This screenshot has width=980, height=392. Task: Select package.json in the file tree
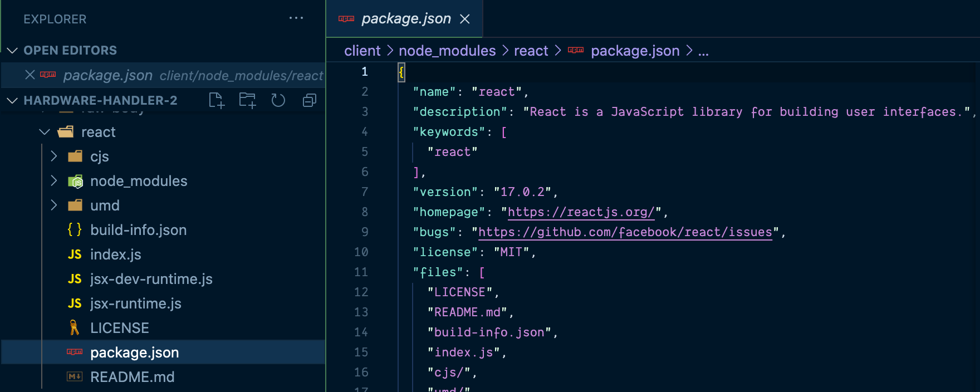[x=163, y=352]
